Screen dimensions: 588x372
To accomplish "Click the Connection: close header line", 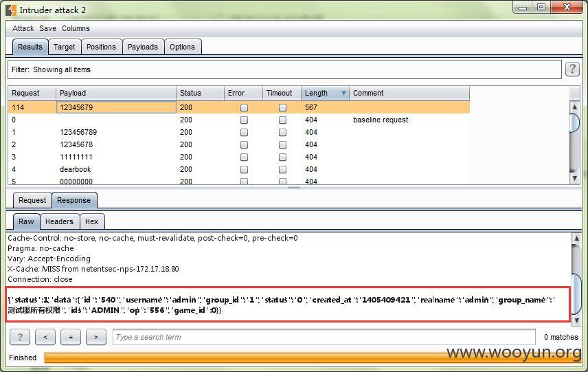I will (40, 279).
